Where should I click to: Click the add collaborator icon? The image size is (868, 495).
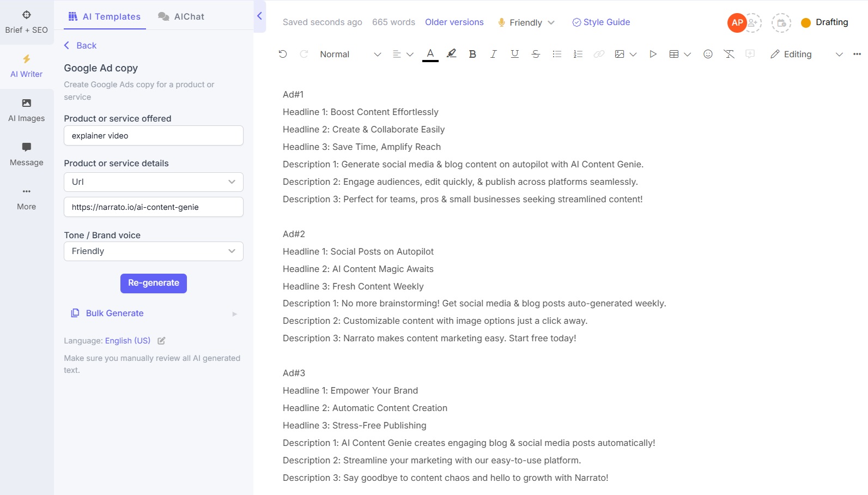[x=753, y=22]
